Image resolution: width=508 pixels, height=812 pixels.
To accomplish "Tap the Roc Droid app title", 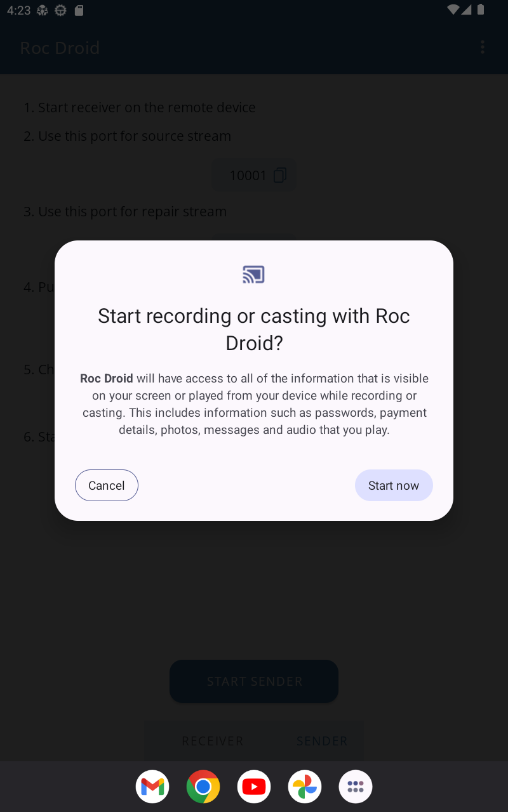I will pos(60,48).
